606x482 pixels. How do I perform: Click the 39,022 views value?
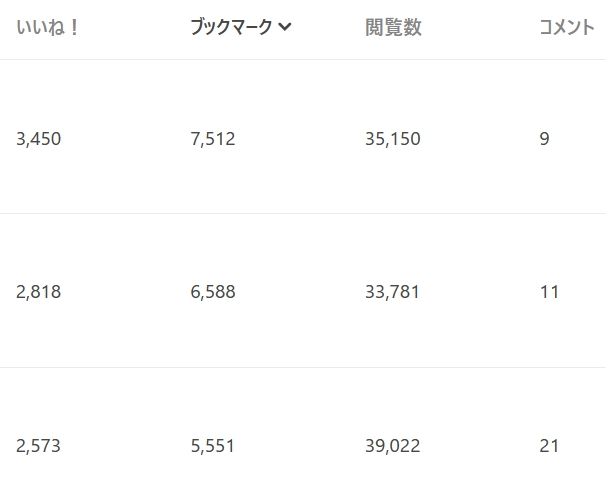click(x=393, y=446)
